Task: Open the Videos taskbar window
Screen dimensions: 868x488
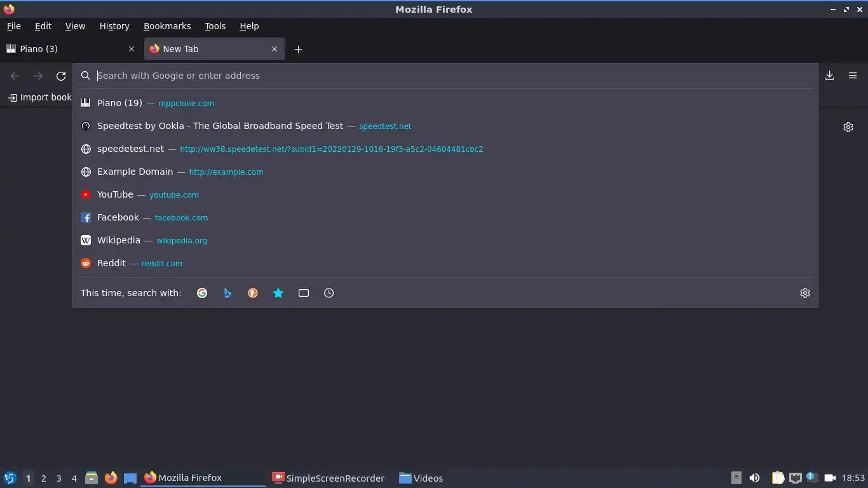Action: [421, 478]
